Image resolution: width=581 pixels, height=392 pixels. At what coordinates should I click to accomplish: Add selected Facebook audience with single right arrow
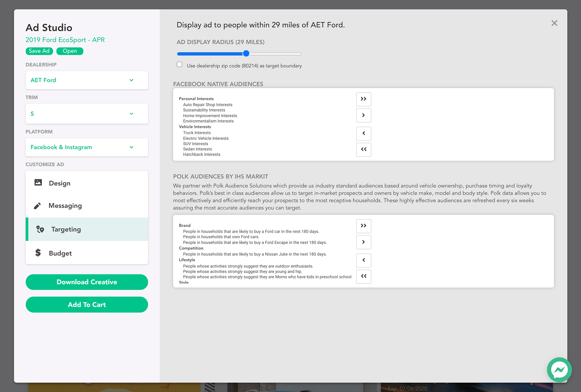[x=363, y=115]
